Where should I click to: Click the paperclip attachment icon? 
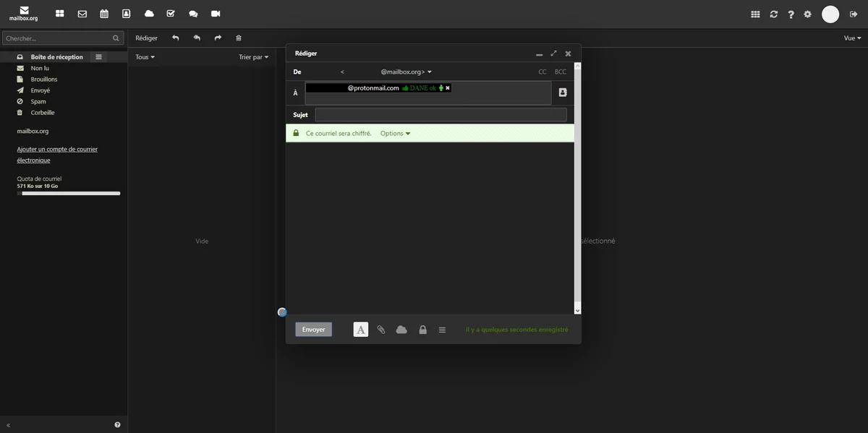click(381, 330)
